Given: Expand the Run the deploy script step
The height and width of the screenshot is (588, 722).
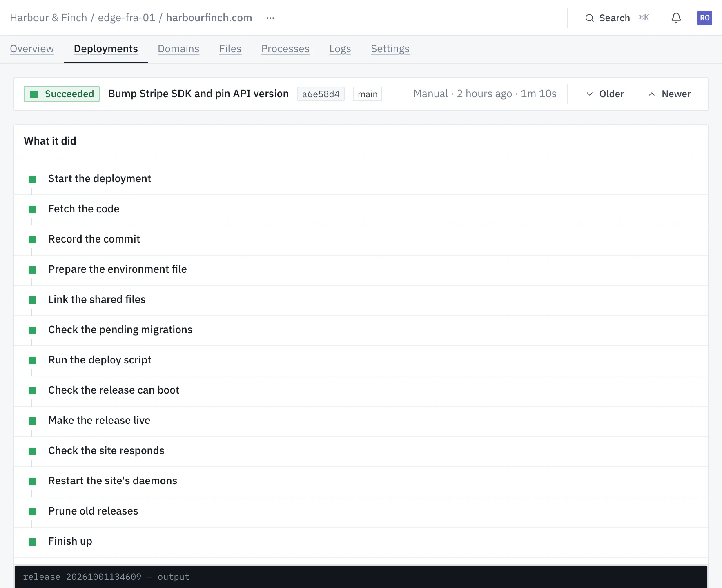Looking at the screenshot, I should [361, 361].
